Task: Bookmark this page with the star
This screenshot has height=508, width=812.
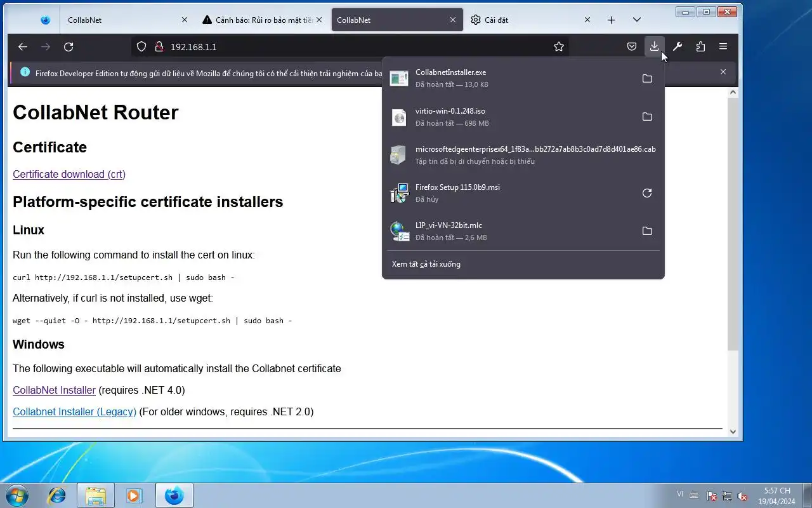Action: (559, 46)
